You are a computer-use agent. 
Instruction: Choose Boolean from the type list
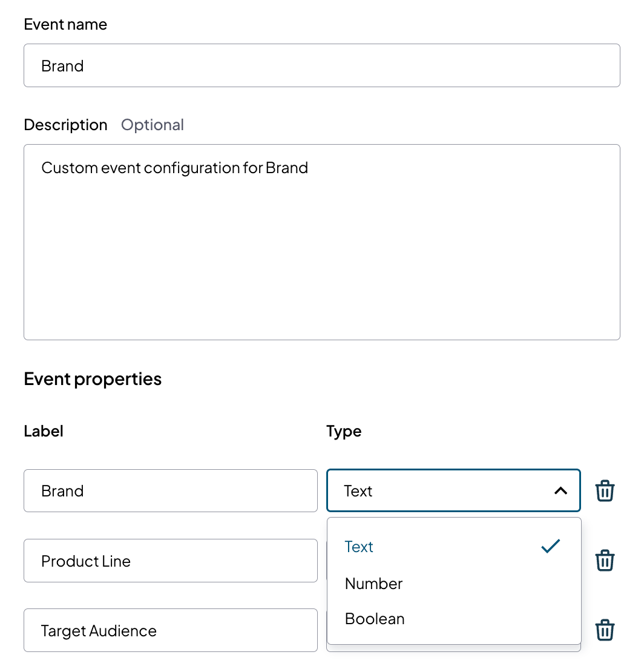[375, 619]
